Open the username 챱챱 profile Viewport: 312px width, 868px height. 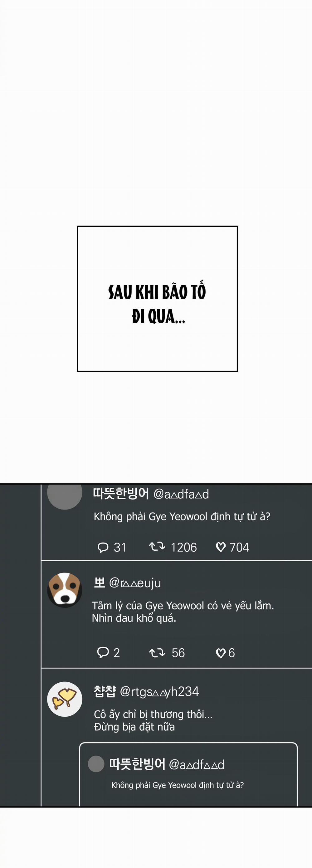(x=105, y=691)
